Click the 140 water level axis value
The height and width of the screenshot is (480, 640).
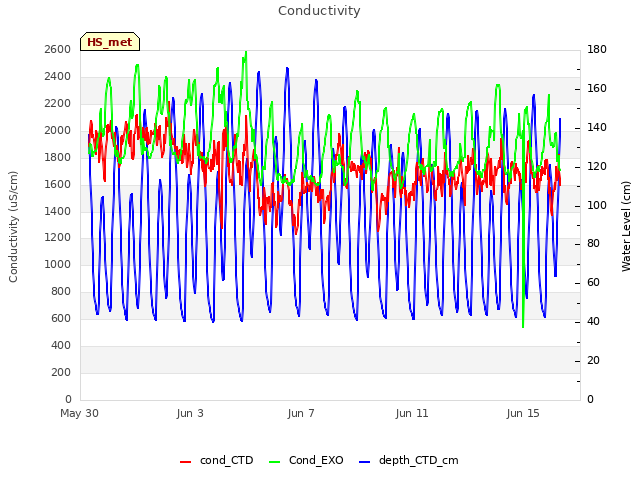point(597,127)
